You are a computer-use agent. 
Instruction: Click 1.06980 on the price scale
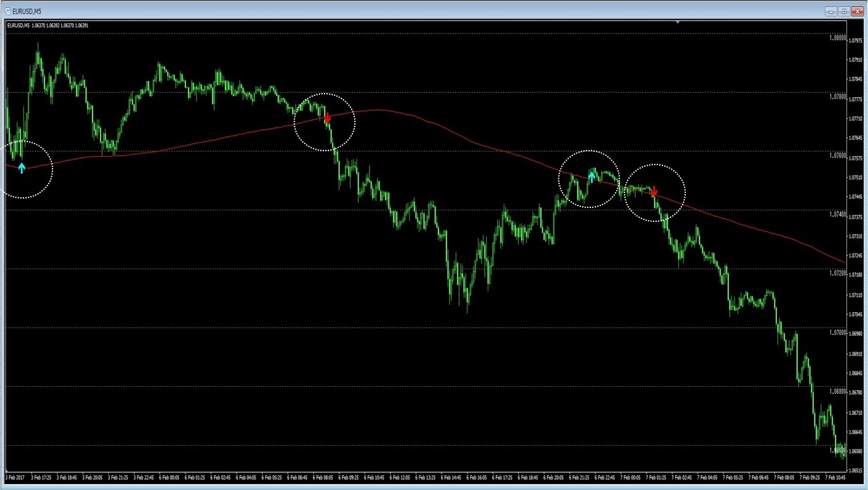click(857, 334)
